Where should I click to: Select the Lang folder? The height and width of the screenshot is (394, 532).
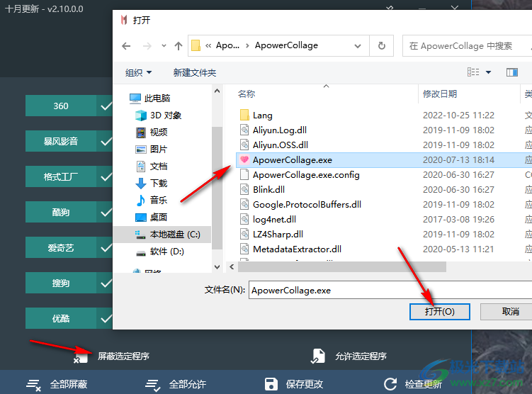click(x=256, y=116)
